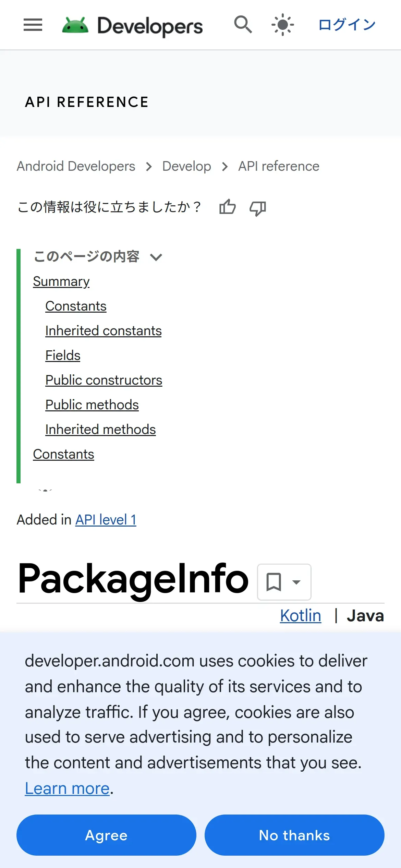Click the thumbs up helpful icon
Viewport: 401px width, 868px height.
pos(228,207)
